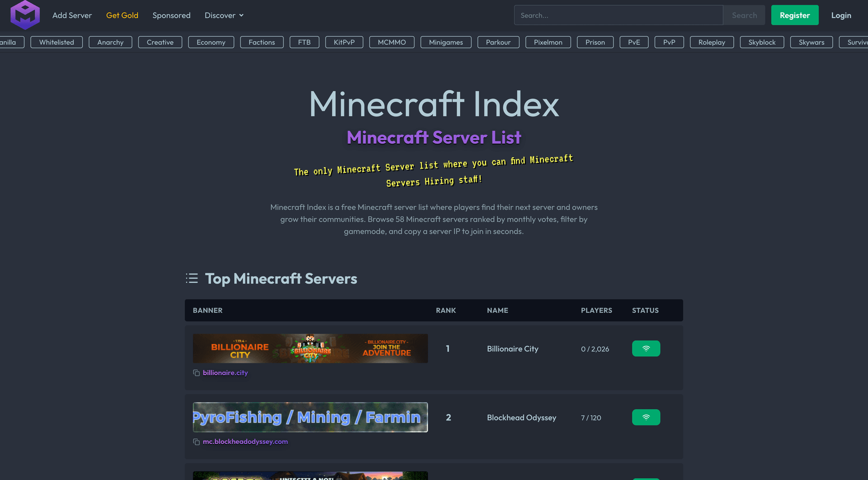Open the Billionaire City server name
The image size is (868, 480).
click(513, 349)
